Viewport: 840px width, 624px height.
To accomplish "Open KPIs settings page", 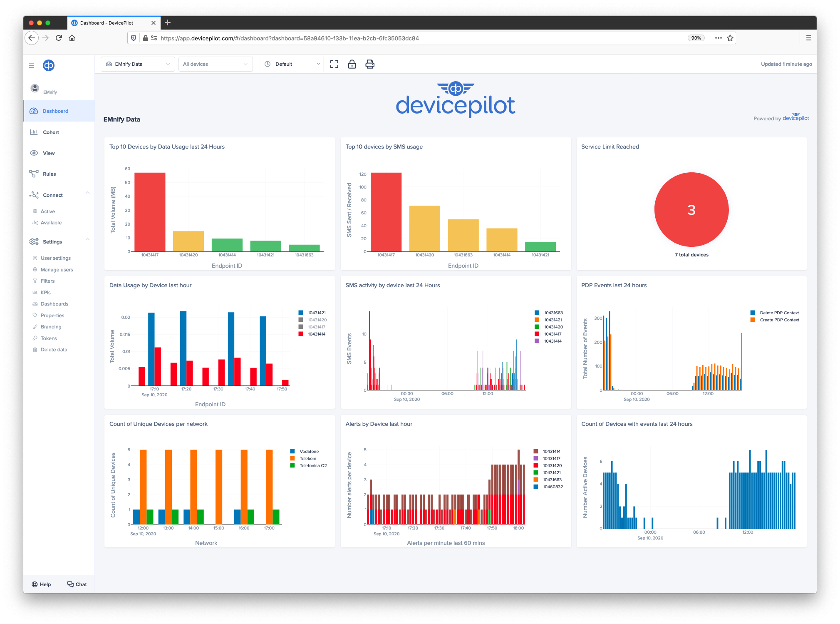I will 45,293.
